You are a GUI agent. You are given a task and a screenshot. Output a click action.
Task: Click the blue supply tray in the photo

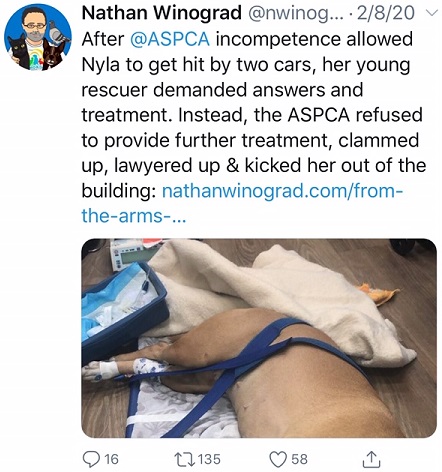123,308
